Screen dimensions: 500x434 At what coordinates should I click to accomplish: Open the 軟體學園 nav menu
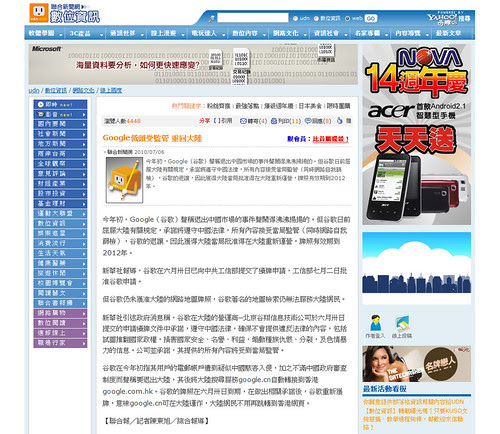[x=41, y=33]
